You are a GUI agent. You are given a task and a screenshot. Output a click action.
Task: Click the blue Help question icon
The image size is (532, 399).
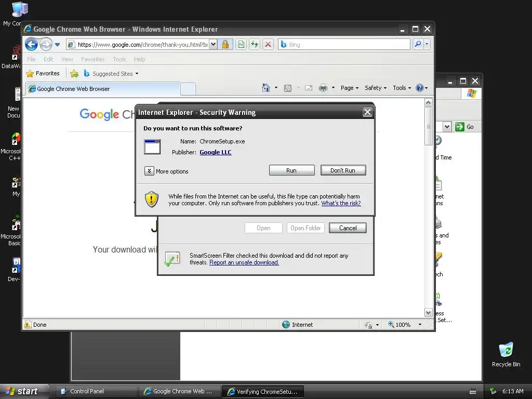420,88
